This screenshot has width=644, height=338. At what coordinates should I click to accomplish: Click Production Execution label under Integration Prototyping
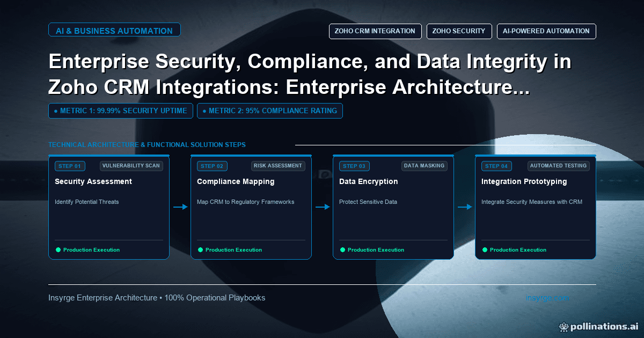point(518,250)
